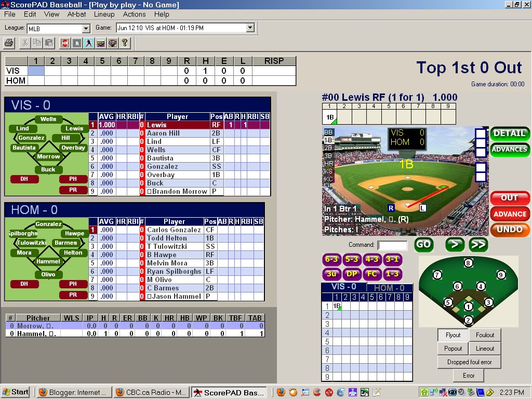The width and height of the screenshot is (532, 399).
Task: Click the R run icon
Action: [x=76, y=43]
